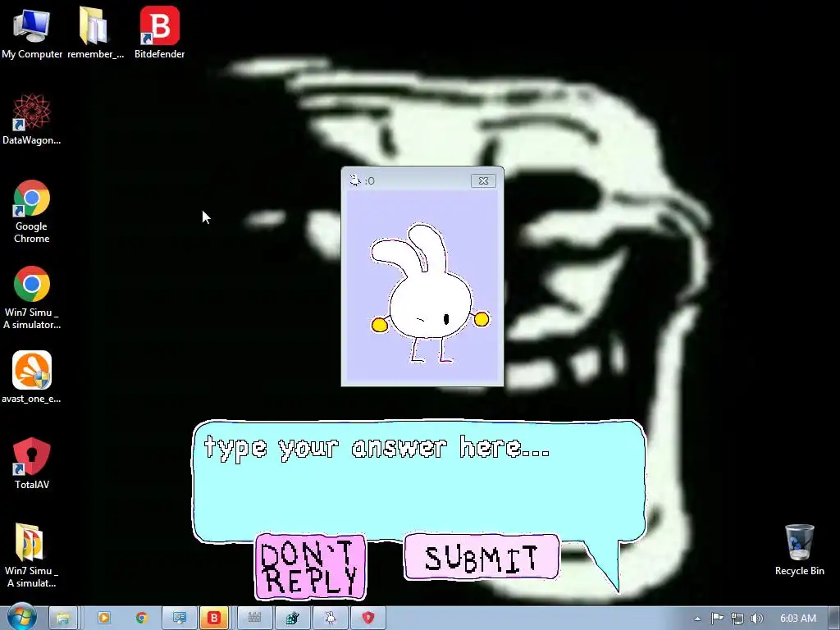
Task: Show hidden tray icons arrow
Action: click(697, 619)
